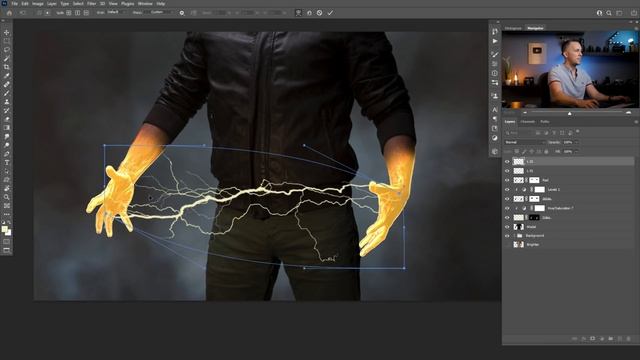The image size is (640, 360).
Task: Open the Character panel 'A' icon in dock
Action: pyautogui.click(x=495, y=110)
